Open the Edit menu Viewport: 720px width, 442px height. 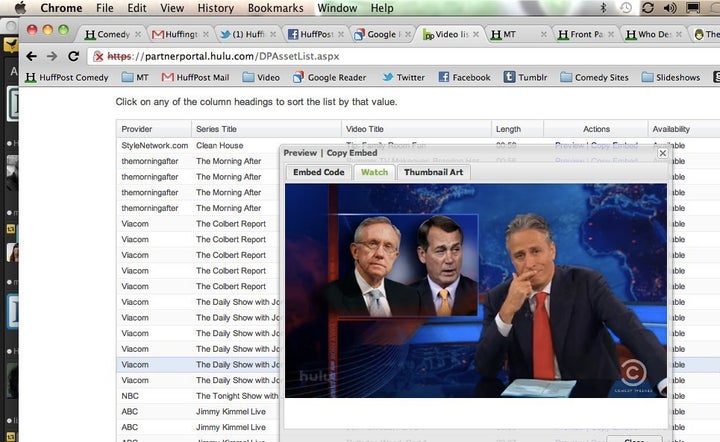tap(137, 8)
